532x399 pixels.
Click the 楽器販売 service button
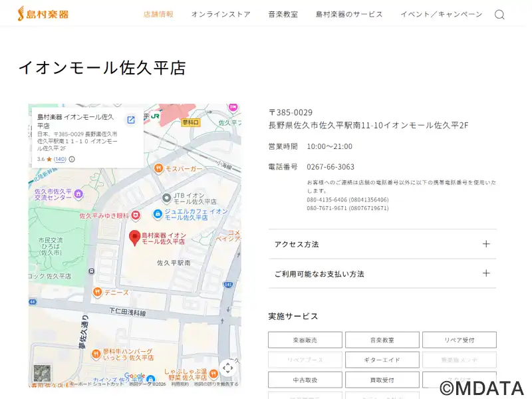[x=305, y=340]
